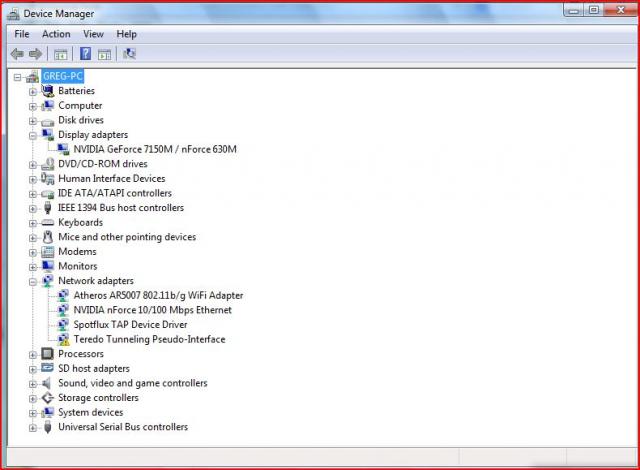This screenshot has height=470, width=640.
Task: Select the Batteries category icon
Action: click(x=47, y=91)
